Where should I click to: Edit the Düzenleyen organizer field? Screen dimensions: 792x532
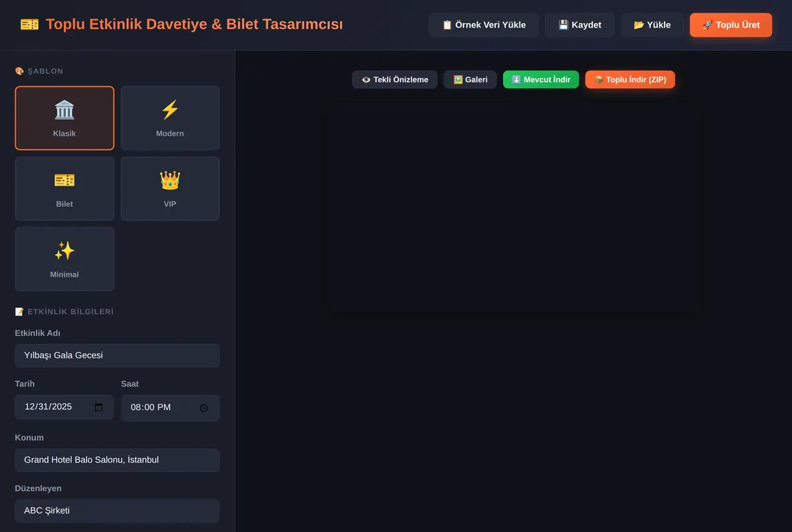pyautogui.click(x=117, y=511)
